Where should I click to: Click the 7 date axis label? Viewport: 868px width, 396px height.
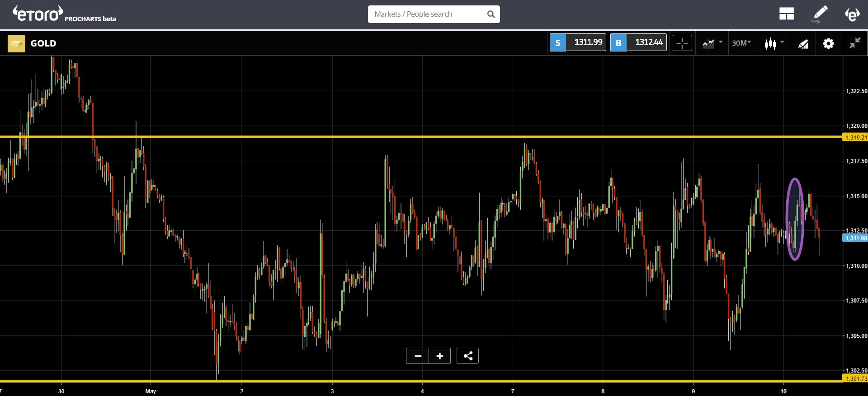[x=513, y=391]
